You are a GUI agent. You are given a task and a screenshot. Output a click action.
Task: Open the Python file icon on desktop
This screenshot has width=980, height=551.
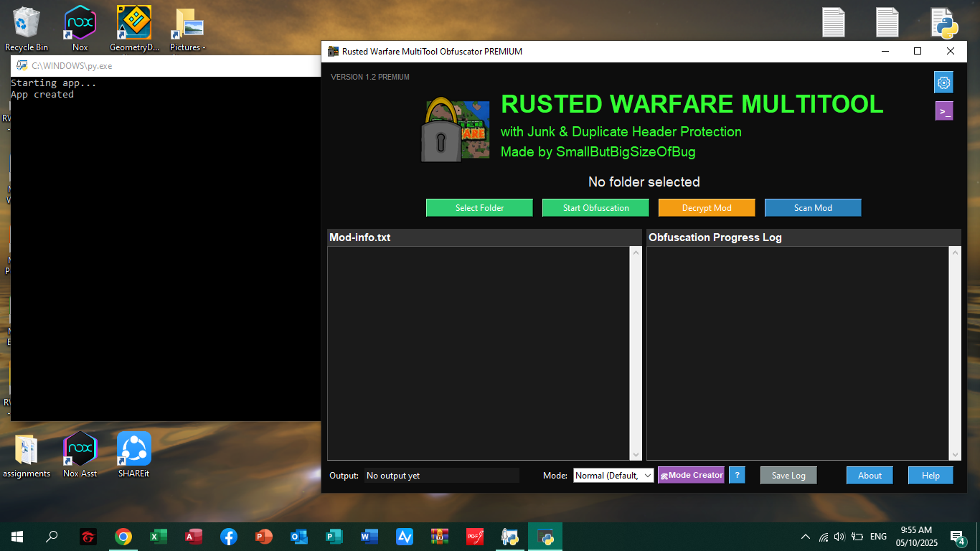click(x=945, y=22)
